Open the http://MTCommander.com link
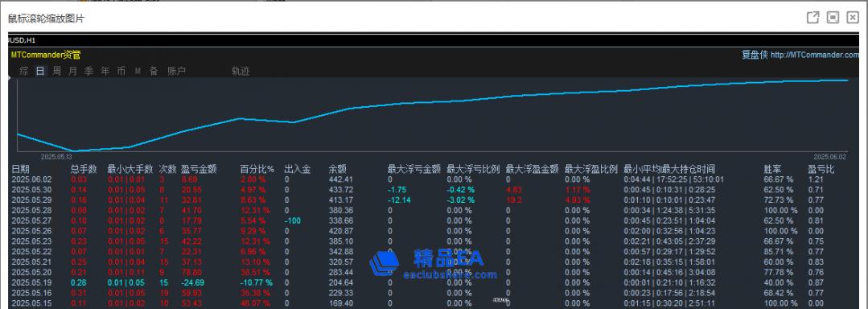This screenshot has width=868, height=309. [x=815, y=55]
